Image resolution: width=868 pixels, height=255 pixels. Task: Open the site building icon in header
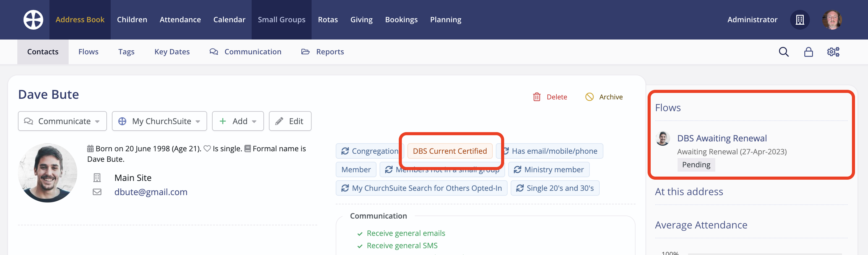(800, 19)
